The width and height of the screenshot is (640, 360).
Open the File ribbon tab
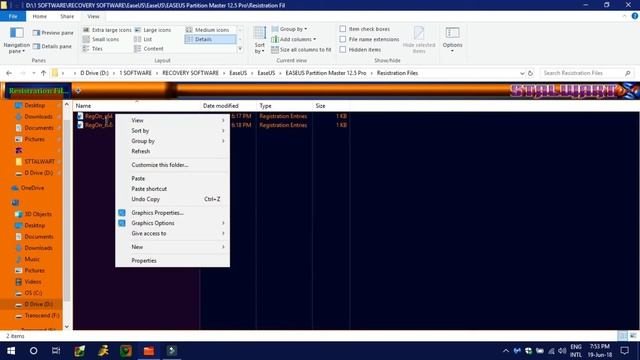point(13,16)
